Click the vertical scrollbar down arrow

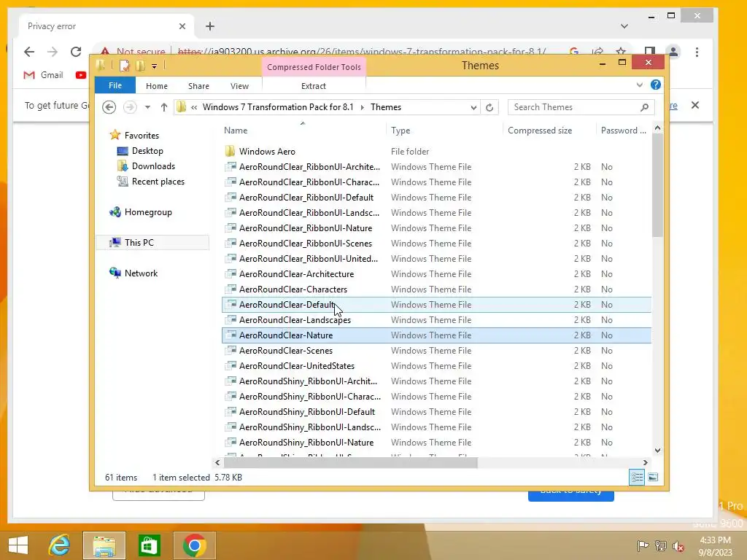[x=657, y=451]
